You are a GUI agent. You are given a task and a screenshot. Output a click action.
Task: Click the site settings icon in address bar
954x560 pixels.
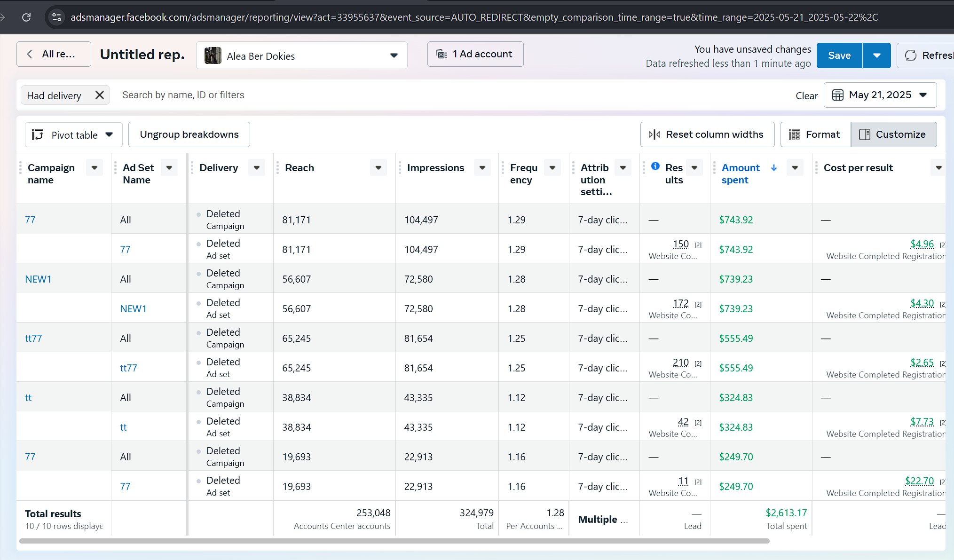[56, 17]
